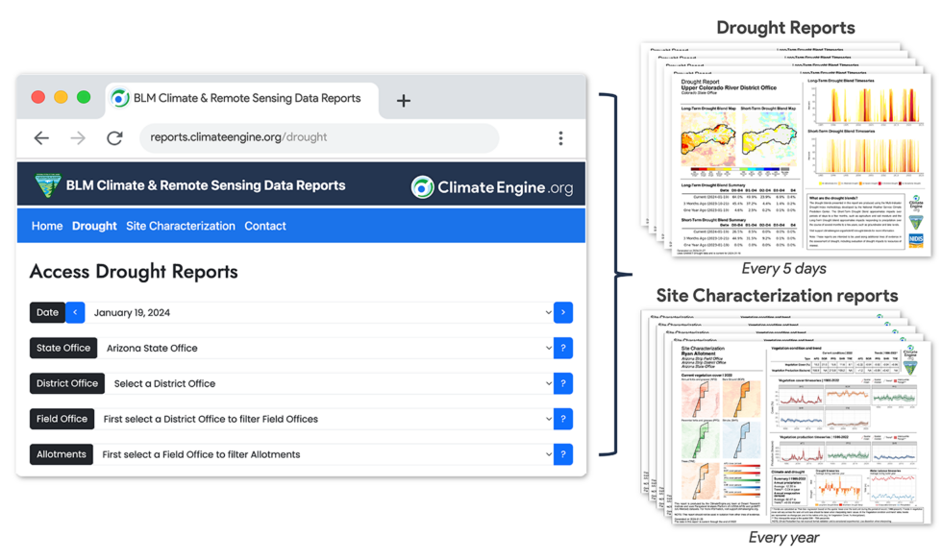Click the Field Office label

[62, 419]
